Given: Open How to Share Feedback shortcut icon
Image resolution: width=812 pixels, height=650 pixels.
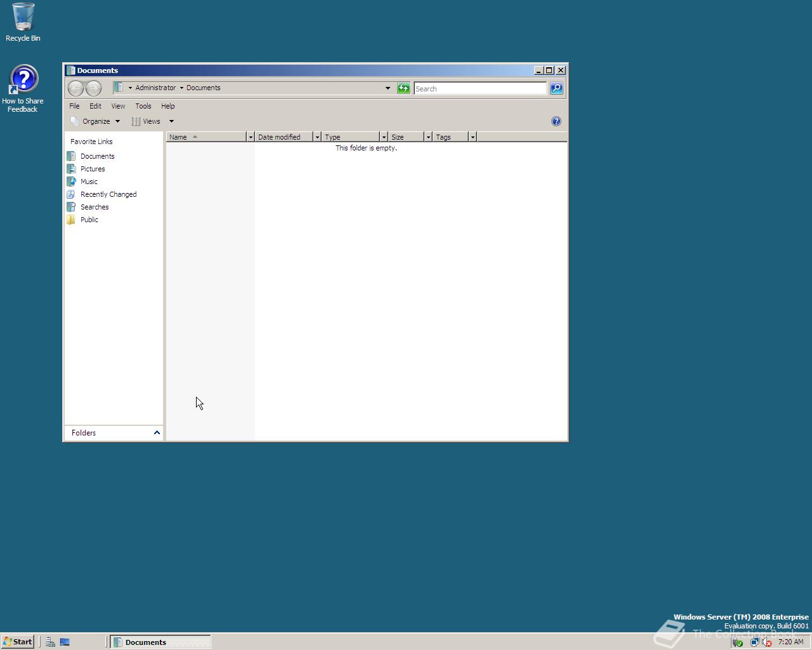Looking at the screenshot, I should 23,79.
